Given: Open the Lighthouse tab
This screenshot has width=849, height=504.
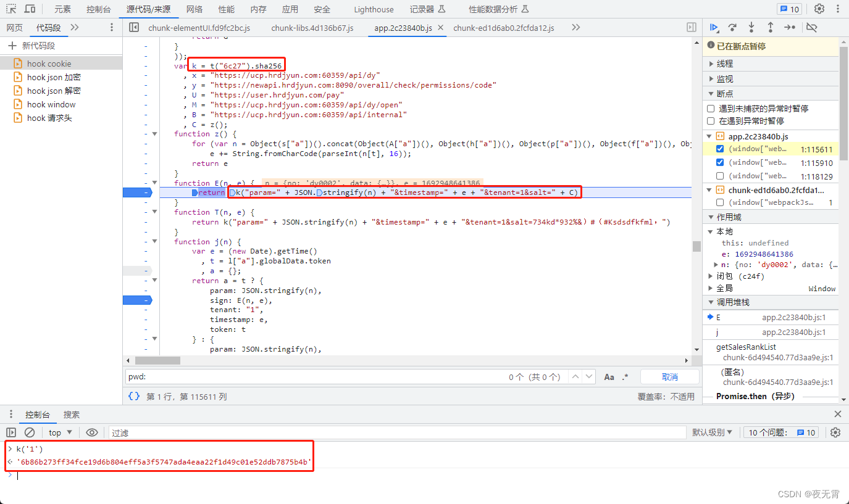Looking at the screenshot, I should pos(374,9).
